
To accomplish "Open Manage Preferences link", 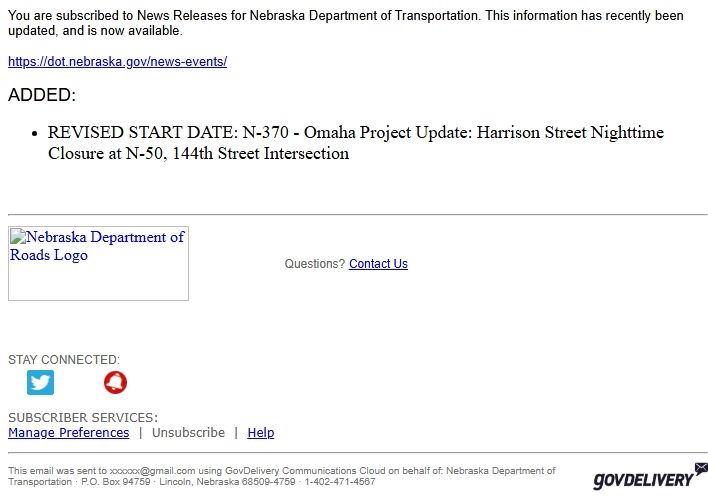I will (x=69, y=433).
